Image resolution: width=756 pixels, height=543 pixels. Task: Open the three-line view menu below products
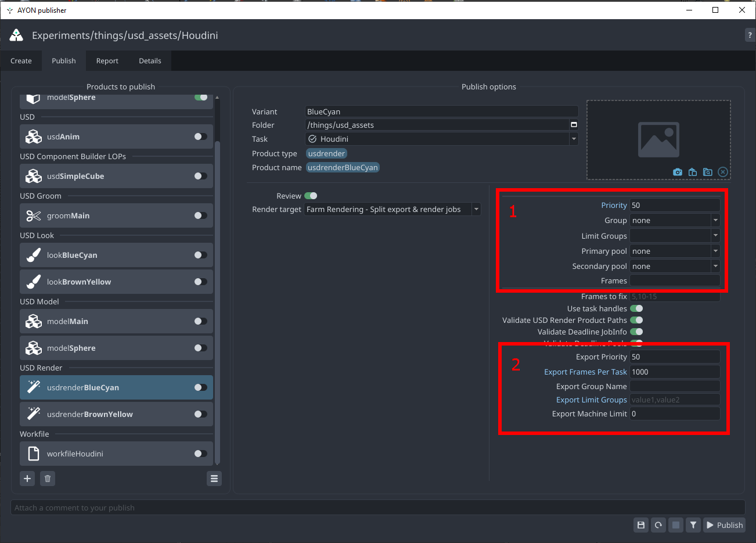coord(214,479)
